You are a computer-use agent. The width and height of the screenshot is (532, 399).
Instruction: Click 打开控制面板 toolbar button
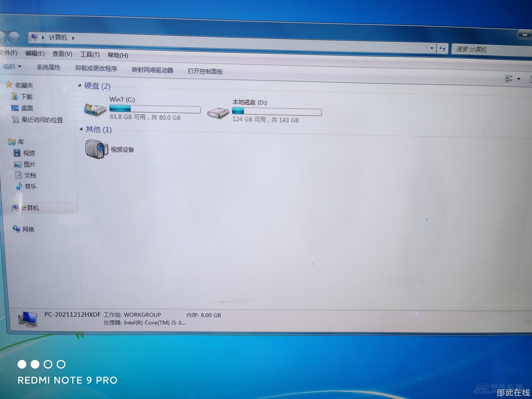pos(205,71)
